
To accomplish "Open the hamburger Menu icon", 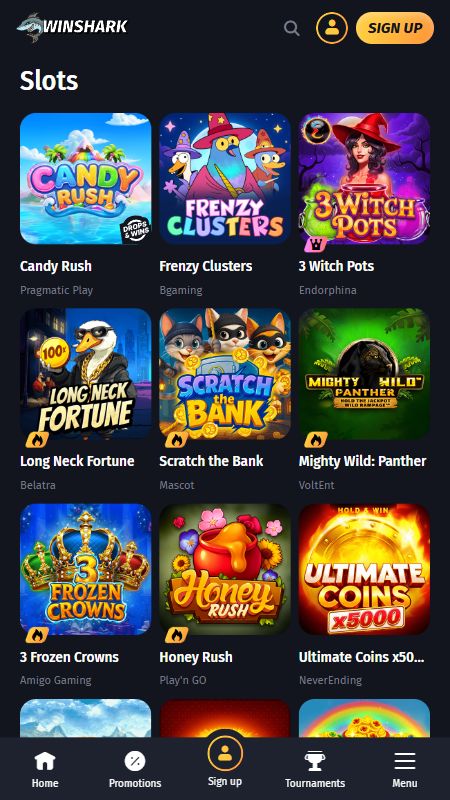I will tap(405, 762).
